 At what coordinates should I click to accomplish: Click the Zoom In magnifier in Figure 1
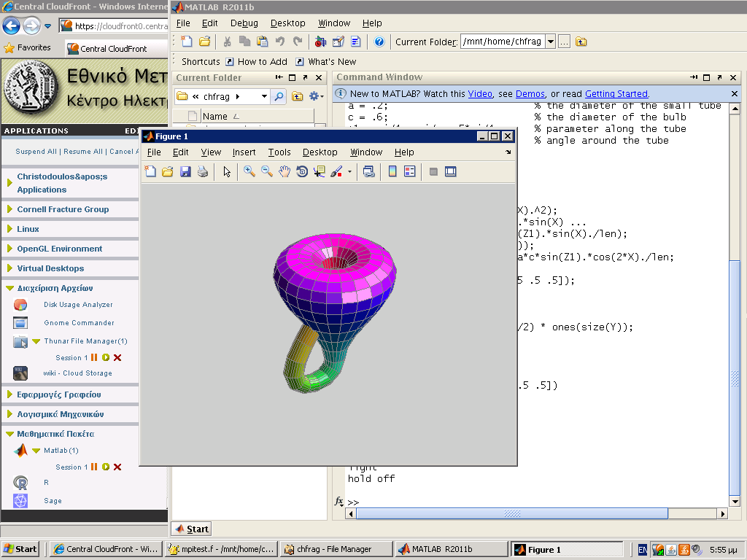click(x=249, y=171)
